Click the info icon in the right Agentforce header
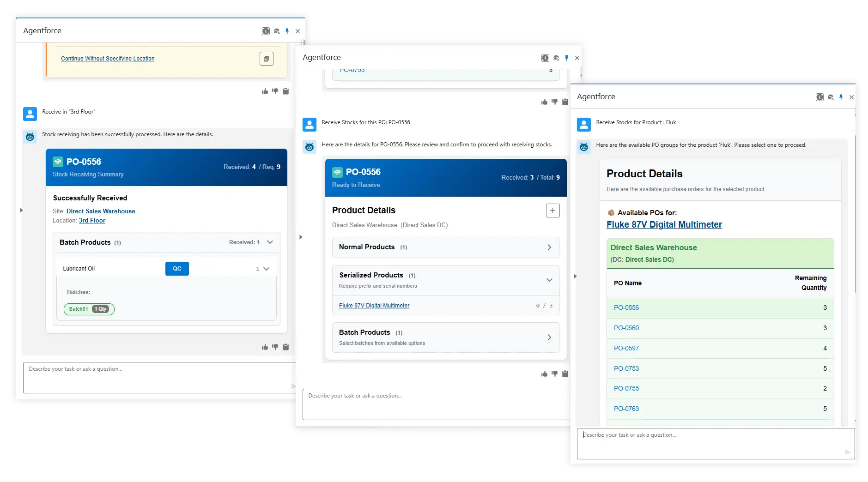Image resolution: width=868 pixels, height=482 pixels. (x=819, y=97)
